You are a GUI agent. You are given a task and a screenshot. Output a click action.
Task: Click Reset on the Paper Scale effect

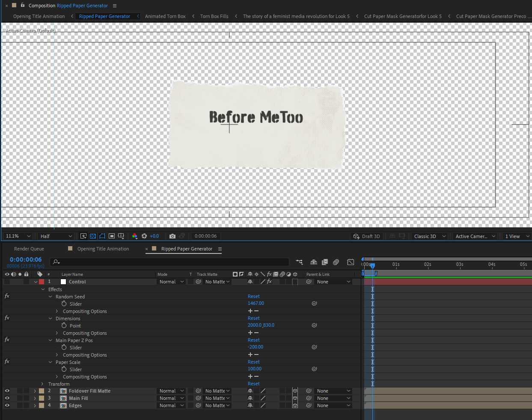coord(253,362)
